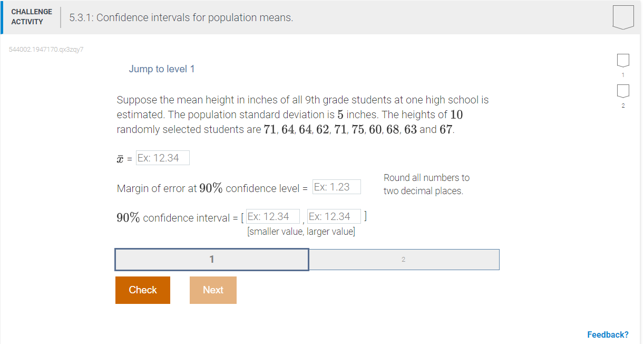Click the sample mean x̄ input field
644x344 pixels.
coord(162,157)
